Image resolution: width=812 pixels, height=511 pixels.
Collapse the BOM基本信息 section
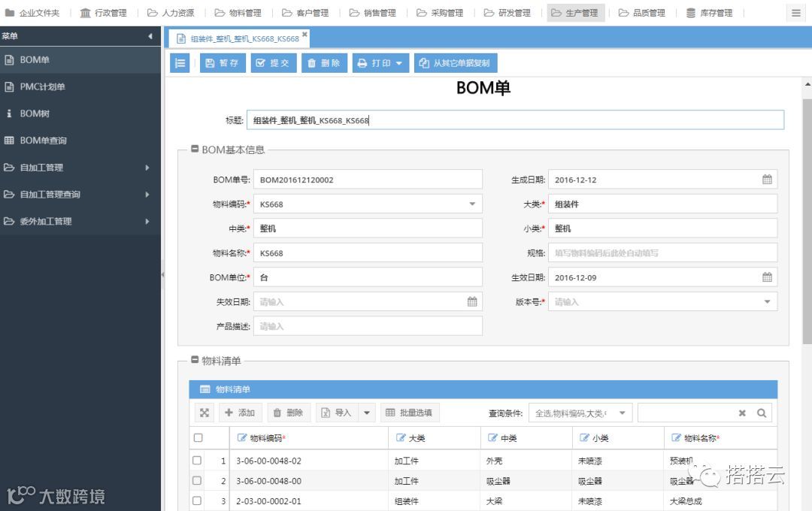coord(195,149)
